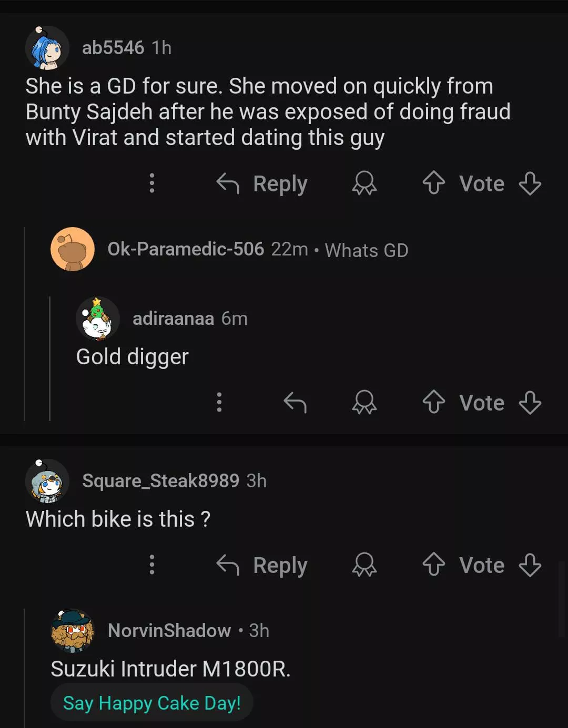
Task: Upvote the 'Gold digger' comment
Action: [434, 403]
